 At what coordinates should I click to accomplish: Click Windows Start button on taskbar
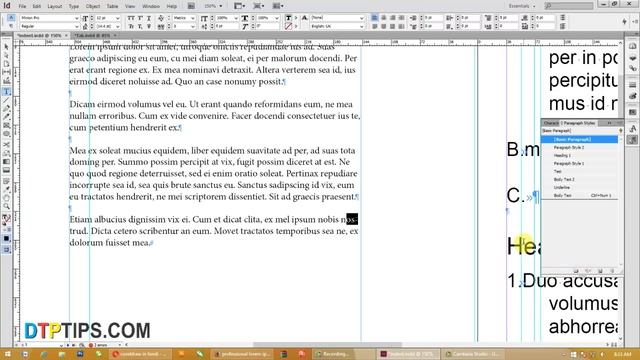pyautogui.click(x=7, y=354)
